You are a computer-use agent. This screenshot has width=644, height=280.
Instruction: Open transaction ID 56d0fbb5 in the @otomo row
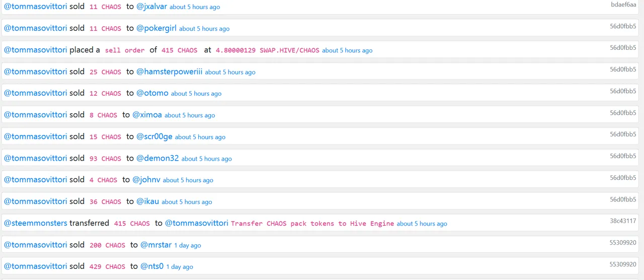pos(623,91)
